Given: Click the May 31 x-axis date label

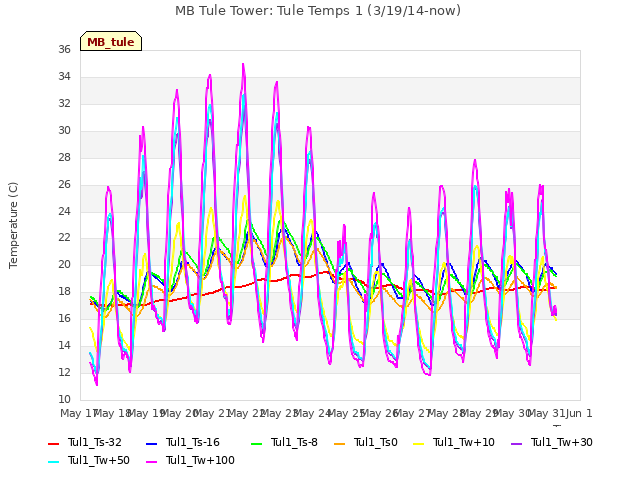Looking at the screenshot, I should coord(546,413).
